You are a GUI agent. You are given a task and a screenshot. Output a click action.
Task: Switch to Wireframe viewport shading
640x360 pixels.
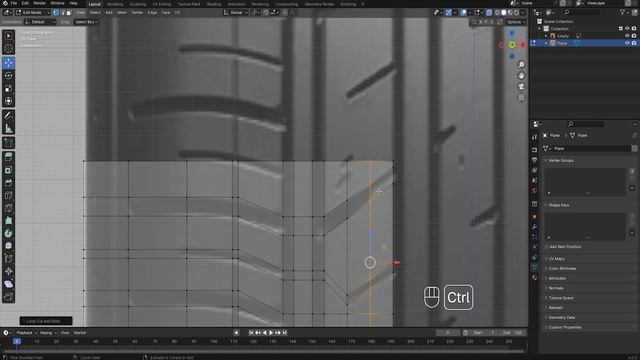pyautogui.click(x=497, y=13)
